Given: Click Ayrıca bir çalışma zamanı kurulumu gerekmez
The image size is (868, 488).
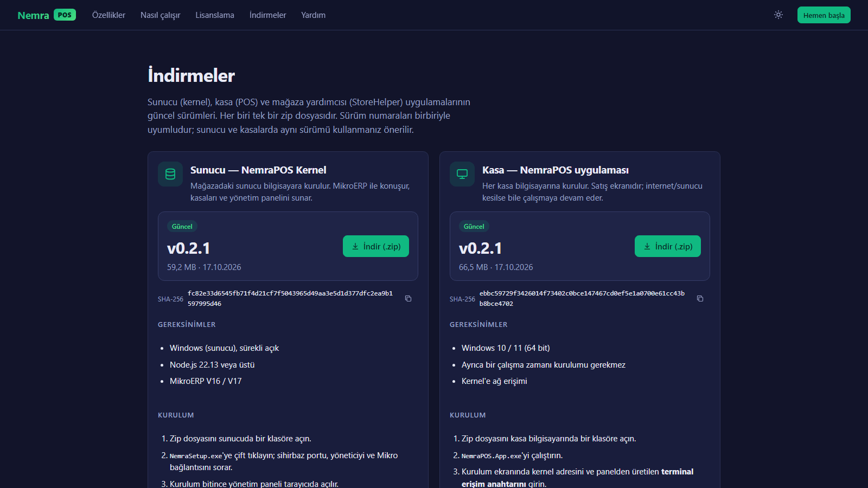Looking at the screenshot, I should (x=544, y=365).
